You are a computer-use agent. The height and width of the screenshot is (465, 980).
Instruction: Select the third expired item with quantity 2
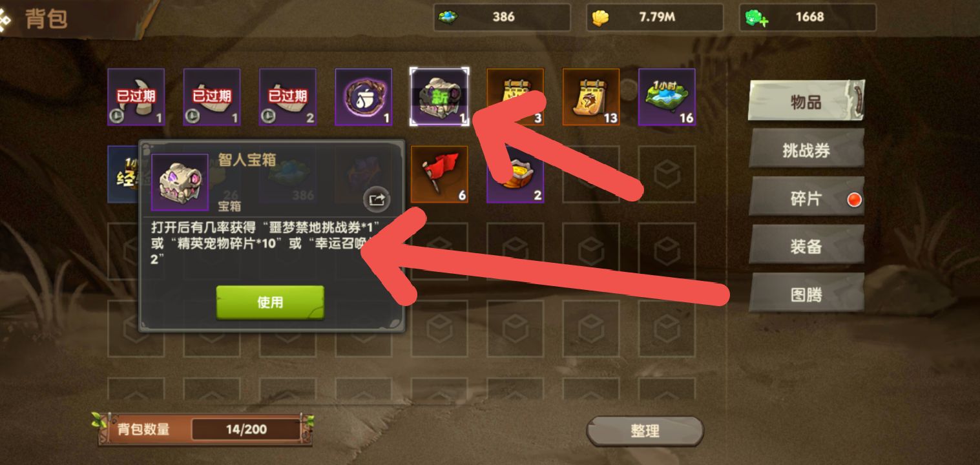tap(287, 97)
